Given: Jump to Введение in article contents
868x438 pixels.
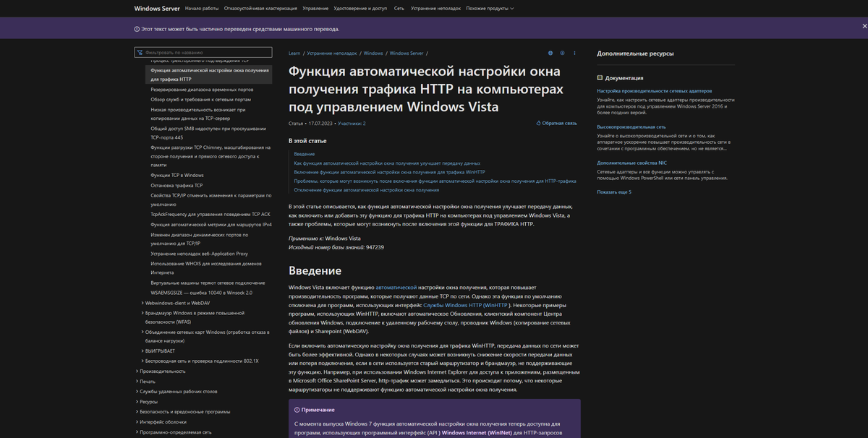Looking at the screenshot, I should coord(305,154).
